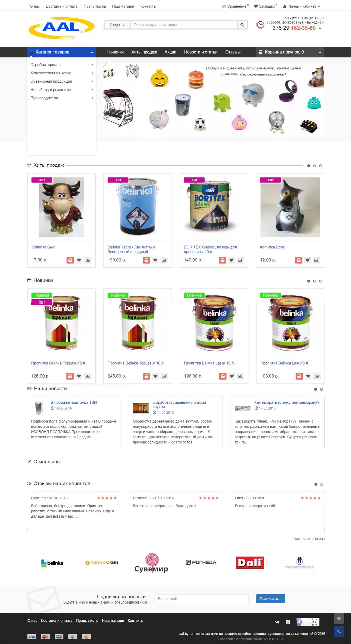This screenshot has height=644, width=351.
Task: Open Акции in the navigation bar
Action: (170, 52)
